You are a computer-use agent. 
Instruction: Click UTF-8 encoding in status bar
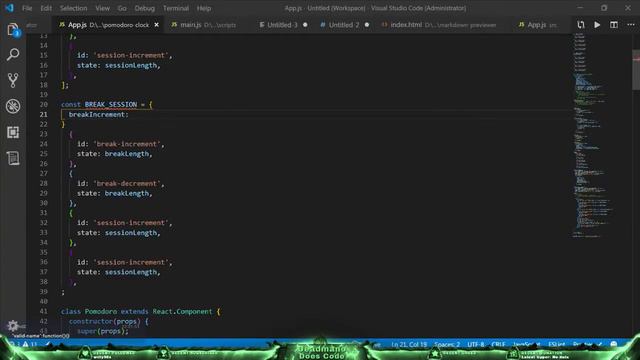coord(476,344)
